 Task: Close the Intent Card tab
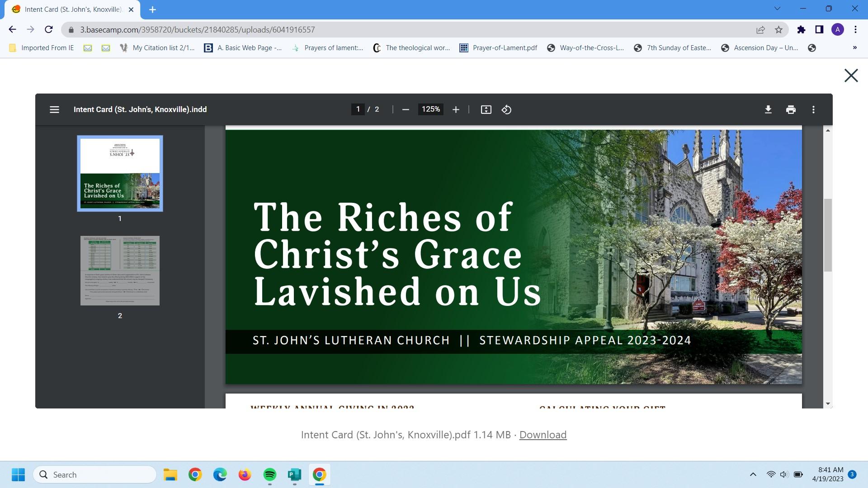[x=131, y=9]
